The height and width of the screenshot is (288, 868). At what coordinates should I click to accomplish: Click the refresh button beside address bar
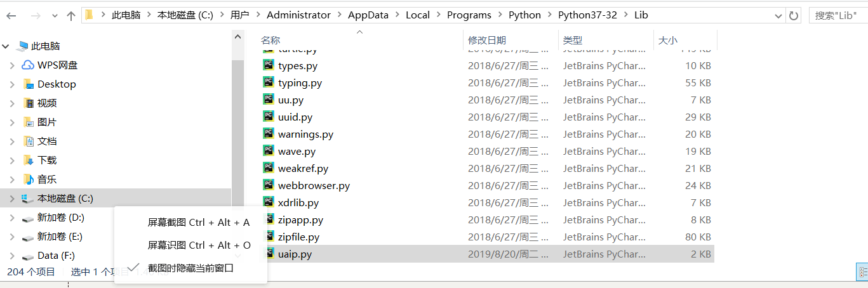[x=793, y=15]
